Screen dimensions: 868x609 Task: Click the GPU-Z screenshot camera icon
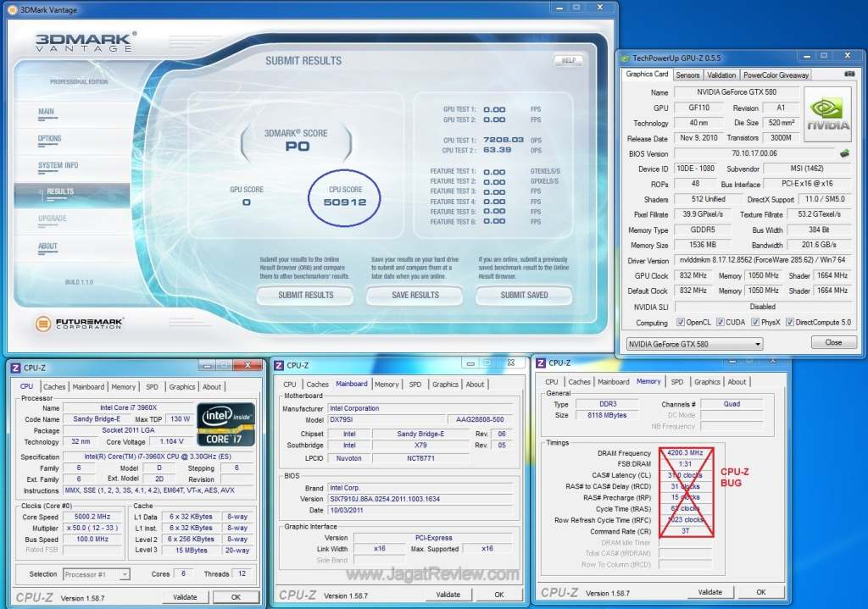(x=849, y=75)
